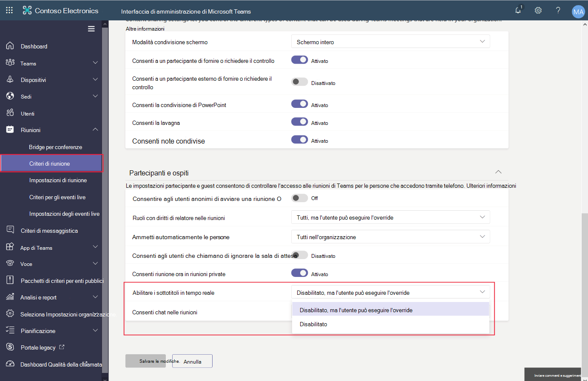Screen dimensions: 588x381
Task: Open Criteri per gli eventi live
Action: pos(57,197)
